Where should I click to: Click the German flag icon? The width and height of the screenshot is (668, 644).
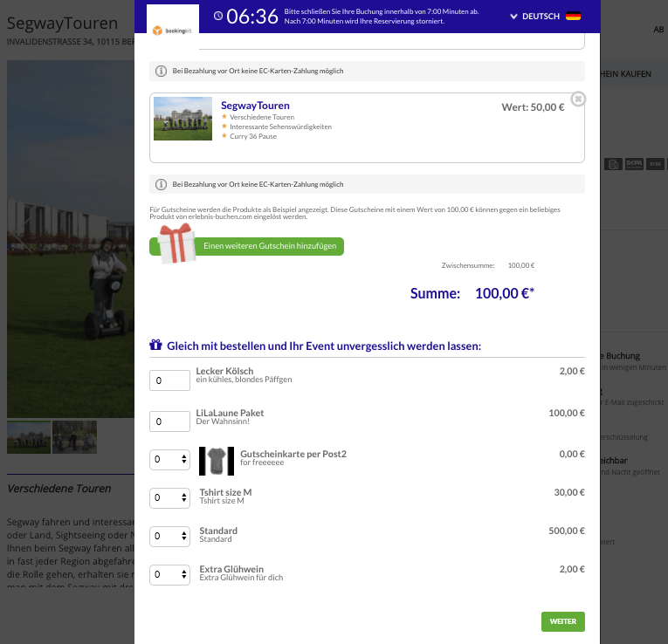[x=573, y=17]
